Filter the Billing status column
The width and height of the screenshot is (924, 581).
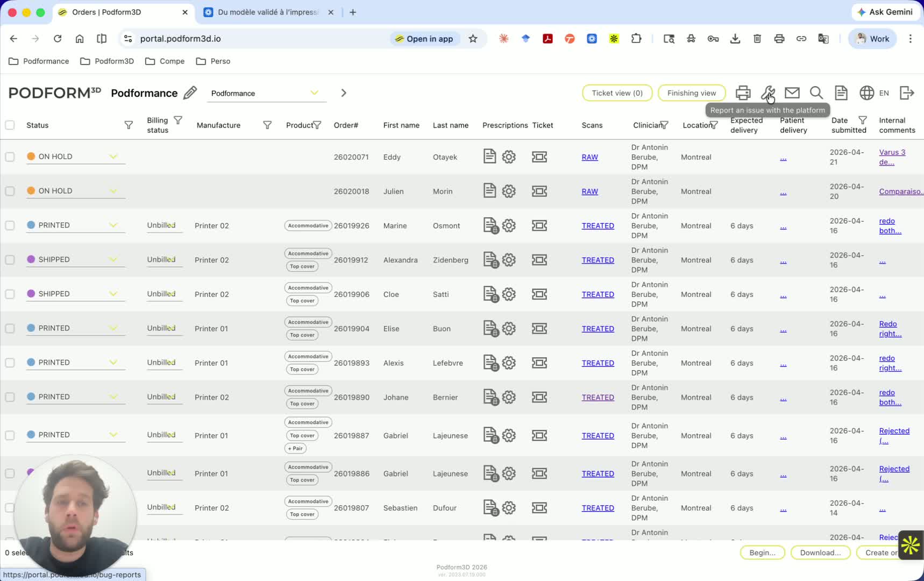pos(178,120)
